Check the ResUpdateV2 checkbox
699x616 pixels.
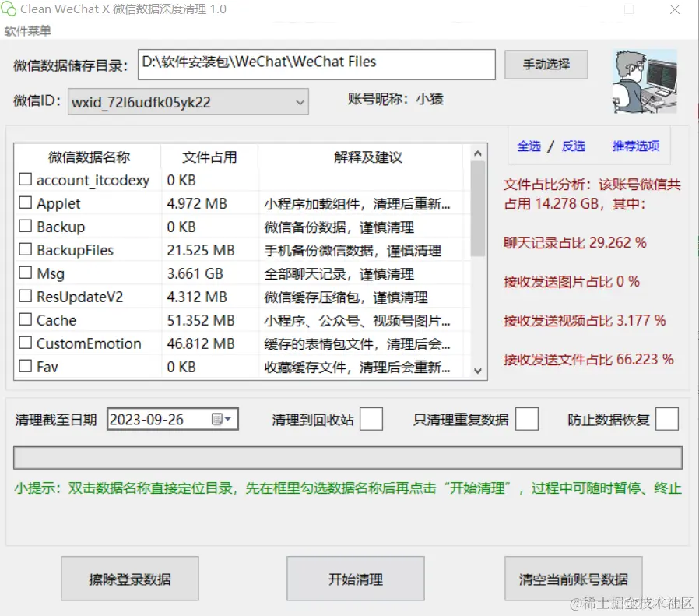(x=26, y=296)
